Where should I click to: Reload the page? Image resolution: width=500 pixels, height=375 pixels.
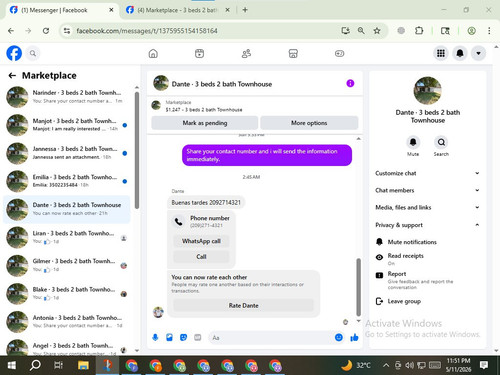pos(46,31)
